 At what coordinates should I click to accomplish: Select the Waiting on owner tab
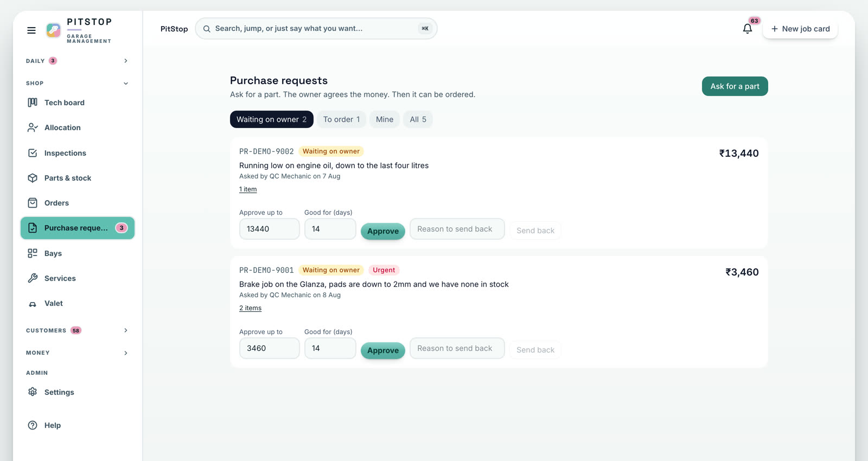272,119
